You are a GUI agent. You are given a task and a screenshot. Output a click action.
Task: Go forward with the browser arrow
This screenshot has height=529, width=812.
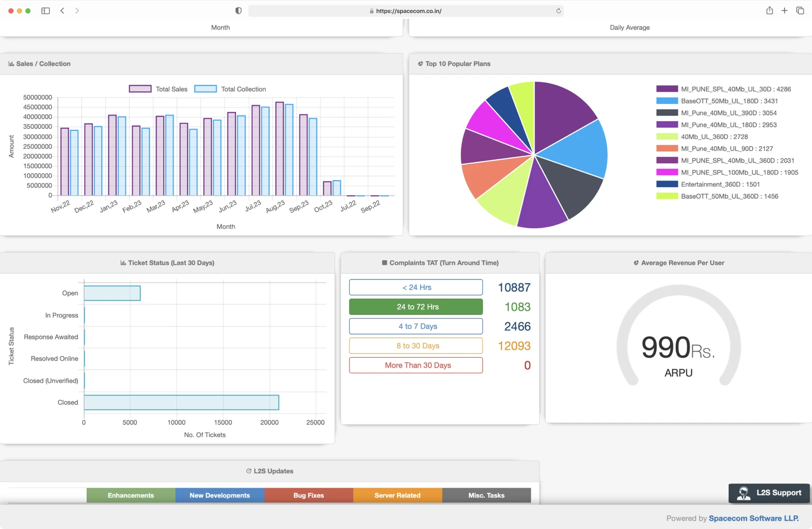[x=77, y=11]
